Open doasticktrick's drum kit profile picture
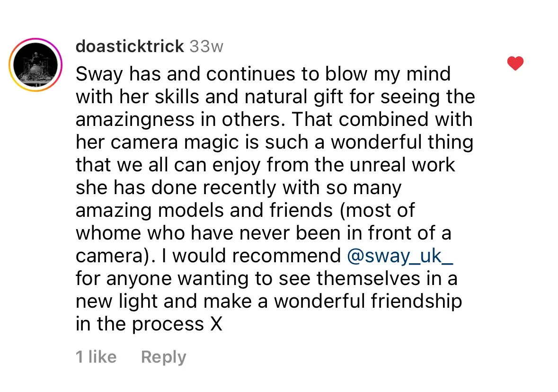This screenshot has height=392, width=558. (35, 65)
